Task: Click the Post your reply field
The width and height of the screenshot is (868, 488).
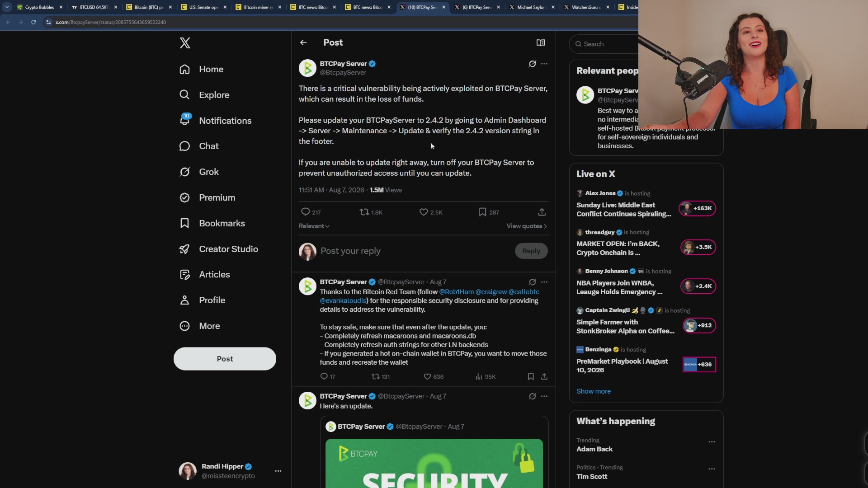Action: pyautogui.click(x=415, y=251)
